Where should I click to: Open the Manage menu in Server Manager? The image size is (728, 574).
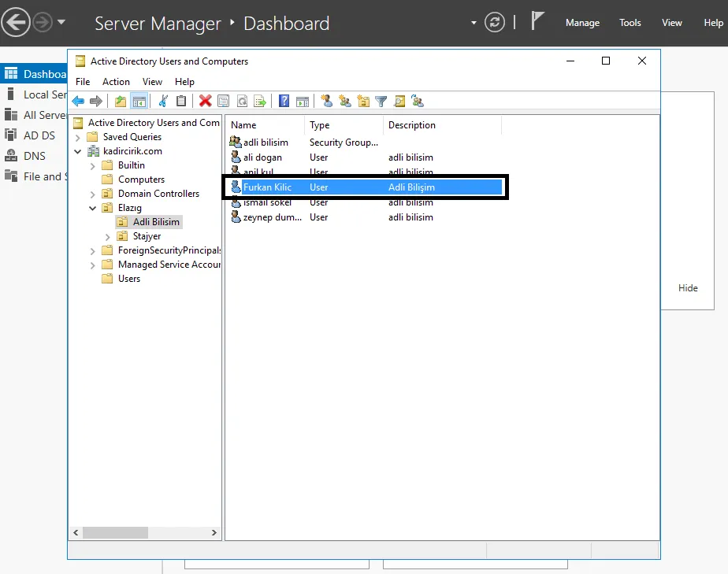[582, 23]
